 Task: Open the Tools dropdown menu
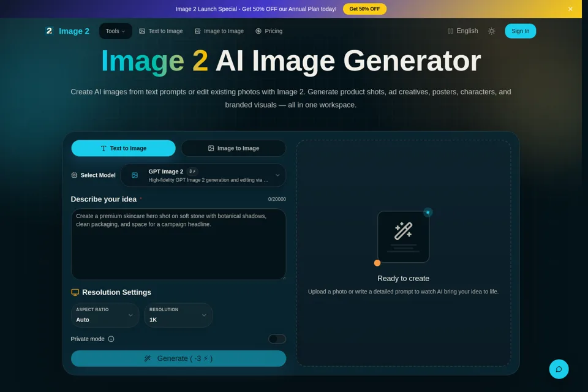pyautogui.click(x=116, y=31)
